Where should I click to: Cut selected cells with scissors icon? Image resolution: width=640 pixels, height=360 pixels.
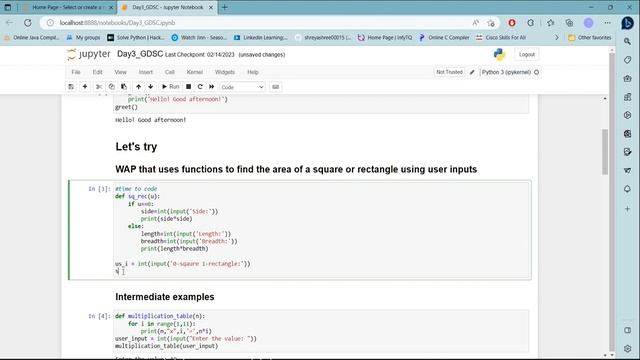tap(99, 87)
